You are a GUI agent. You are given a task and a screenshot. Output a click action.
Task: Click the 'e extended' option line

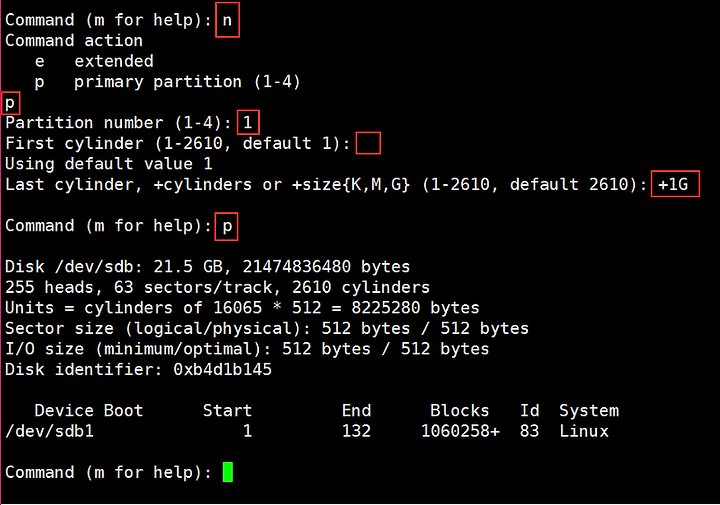click(x=94, y=61)
